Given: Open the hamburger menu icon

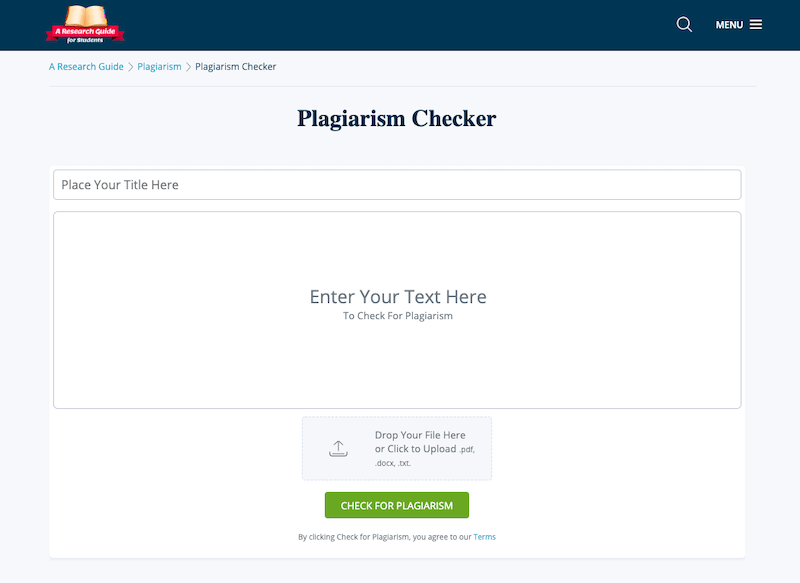Looking at the screenshot, I should [756, 24].
